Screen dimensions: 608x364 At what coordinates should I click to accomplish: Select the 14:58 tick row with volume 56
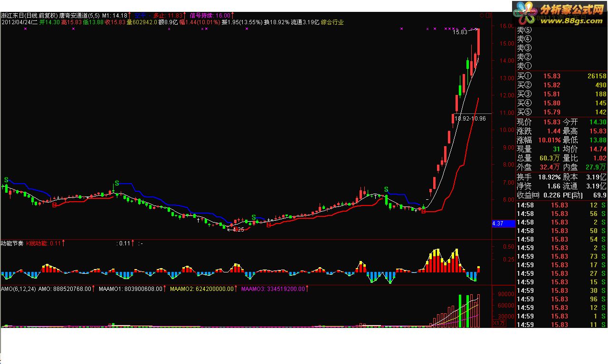562,214
